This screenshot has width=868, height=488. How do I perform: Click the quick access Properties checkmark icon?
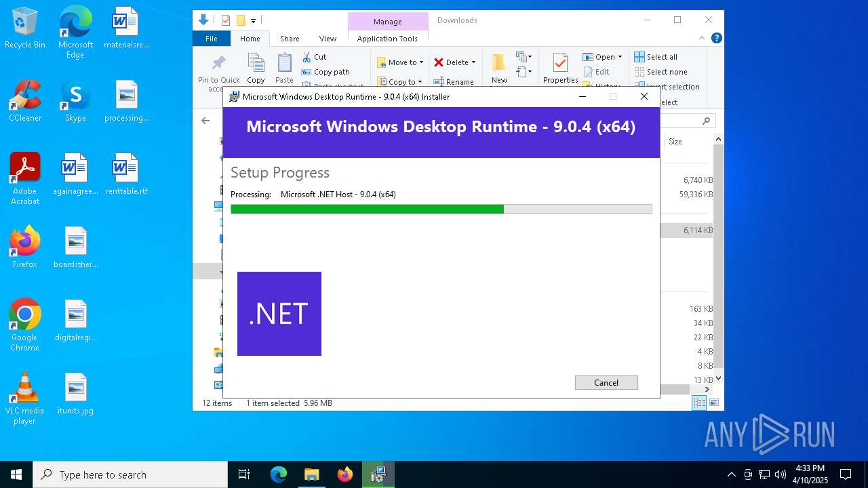(x=226, y=20)
